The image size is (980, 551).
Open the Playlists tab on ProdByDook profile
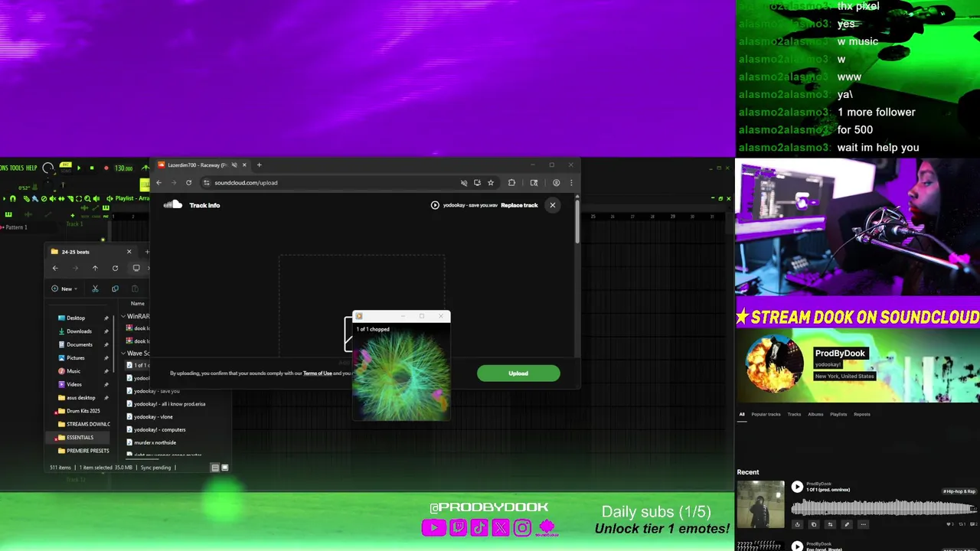point(838,414)
